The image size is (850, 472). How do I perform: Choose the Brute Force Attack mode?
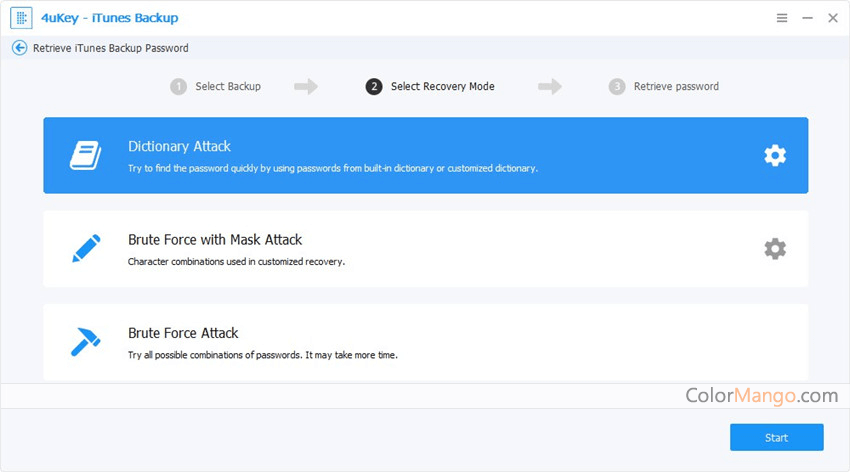(x=183, y=333)
